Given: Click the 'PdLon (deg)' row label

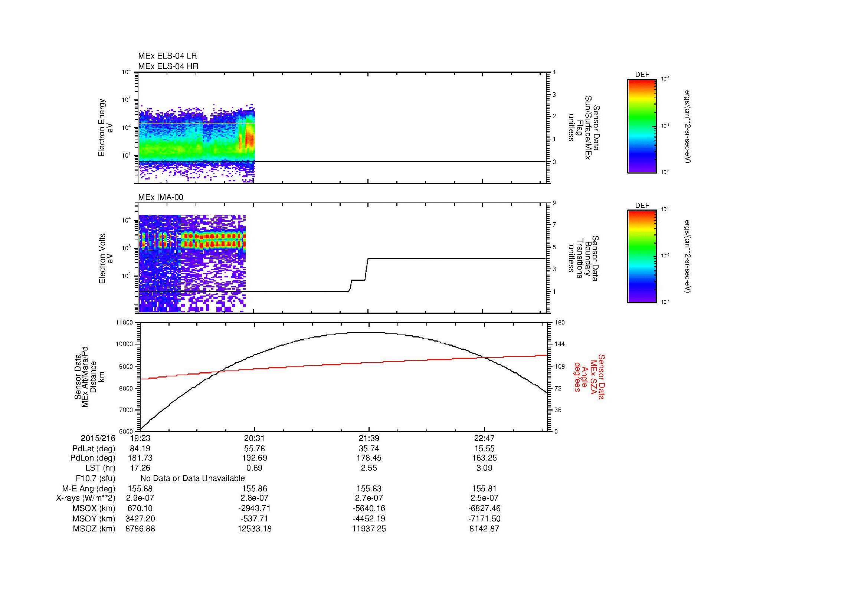Looking at the screenshot, I should coord(93,458).
